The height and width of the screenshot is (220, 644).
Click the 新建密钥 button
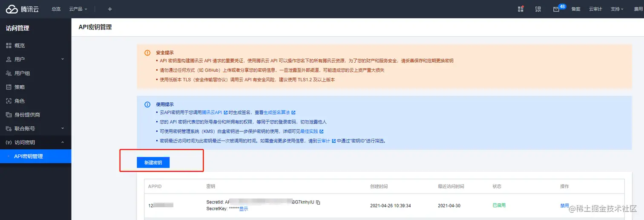coord(153,162)
